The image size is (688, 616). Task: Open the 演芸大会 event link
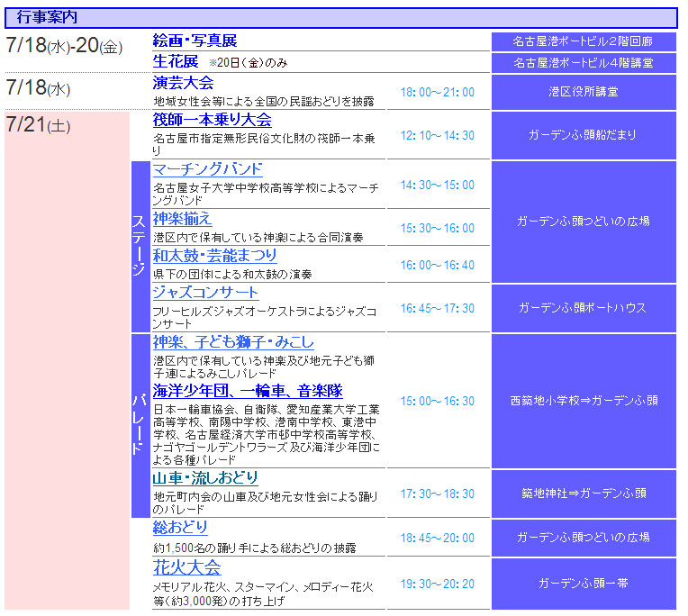pos(183,83)
